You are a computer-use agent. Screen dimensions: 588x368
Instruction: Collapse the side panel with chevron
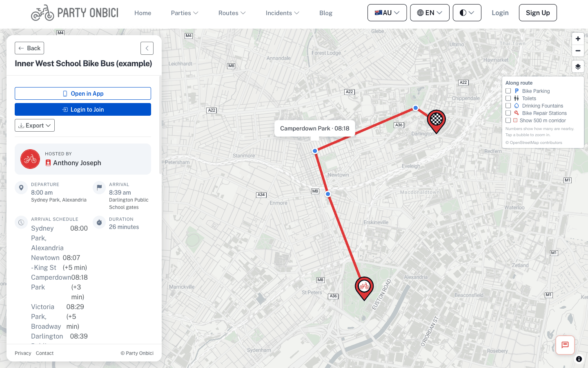click(147, 48)
